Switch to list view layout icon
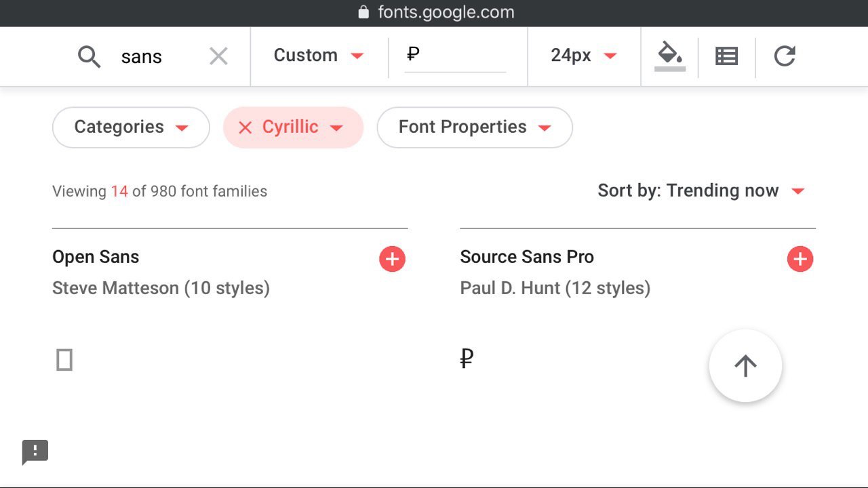This screenshot has height=488, width=868. point(726,56)
